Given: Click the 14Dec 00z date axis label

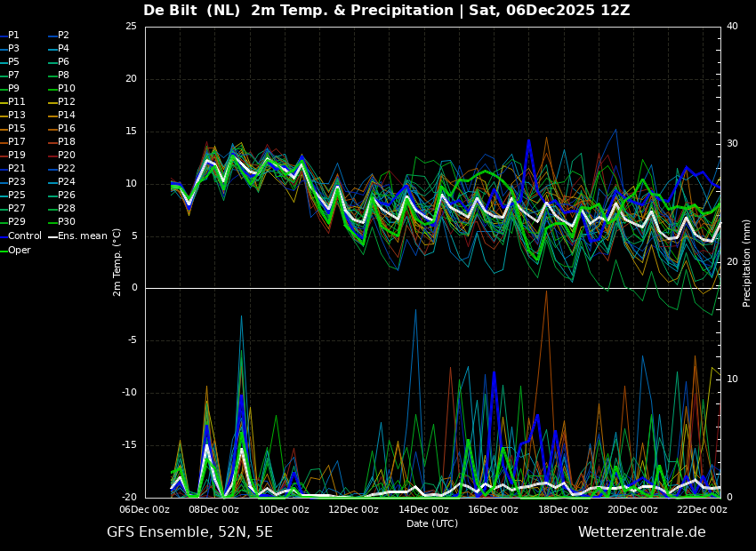Looking at the screenshot, I should tap(423, 510).
